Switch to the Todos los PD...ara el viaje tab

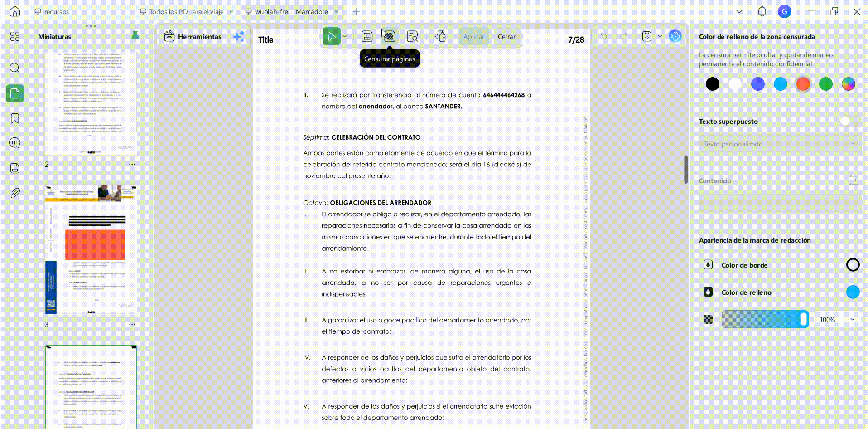[x=186, y=11]
